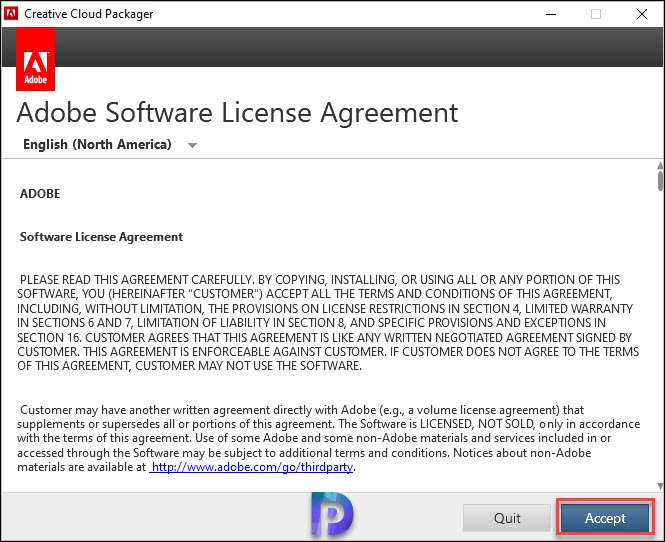
Task: Click the scrollbar down arrow
Action: tap(660, 486)
